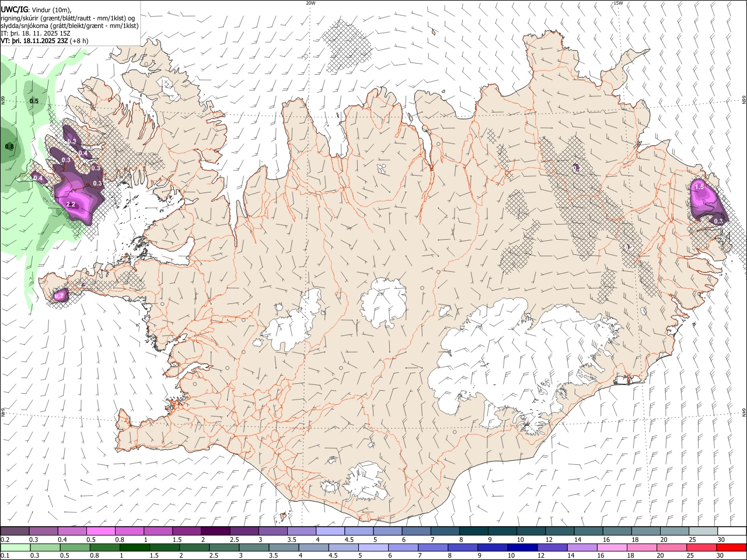Click the bright pink 0.5–0.8 snow legend swatch
747x560 pixels.
point(101,531)
